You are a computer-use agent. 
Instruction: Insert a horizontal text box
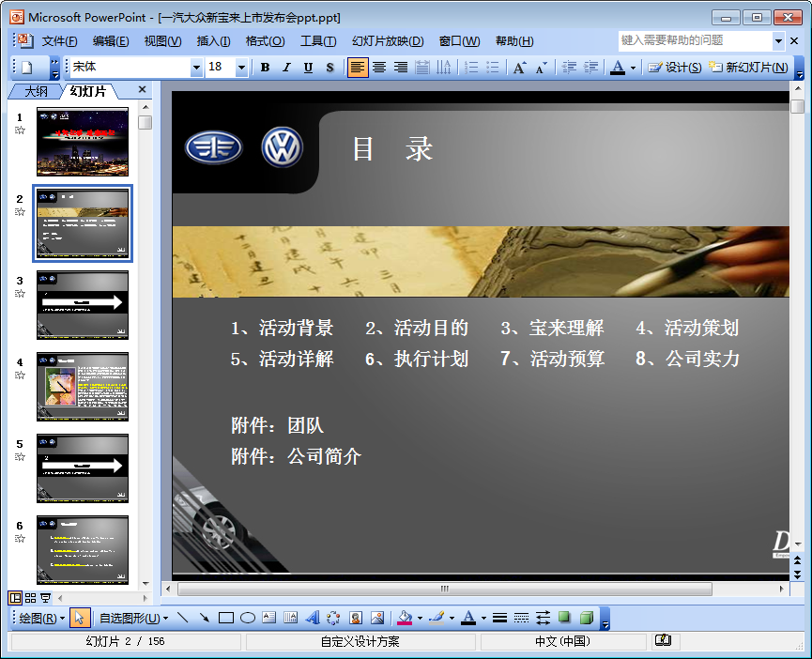tap(269, 618)
